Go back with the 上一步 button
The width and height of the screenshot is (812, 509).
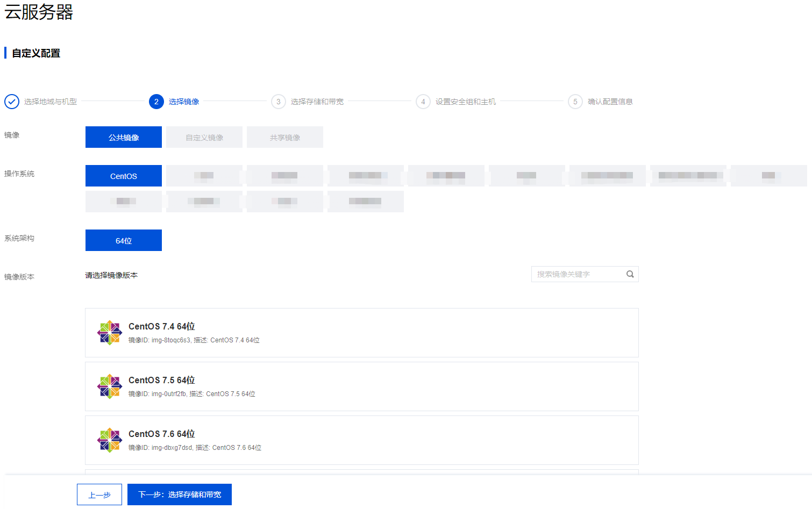tap(99, 494)
